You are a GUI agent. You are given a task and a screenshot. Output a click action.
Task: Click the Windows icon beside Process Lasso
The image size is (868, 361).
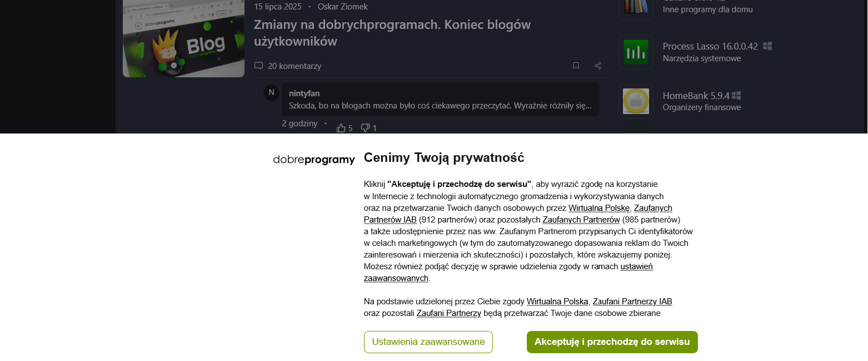767,46
